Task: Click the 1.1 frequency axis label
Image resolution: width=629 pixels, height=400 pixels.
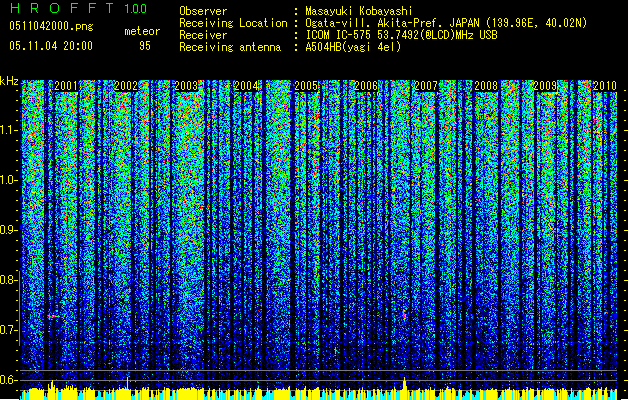Action: [x=8, y=130]
